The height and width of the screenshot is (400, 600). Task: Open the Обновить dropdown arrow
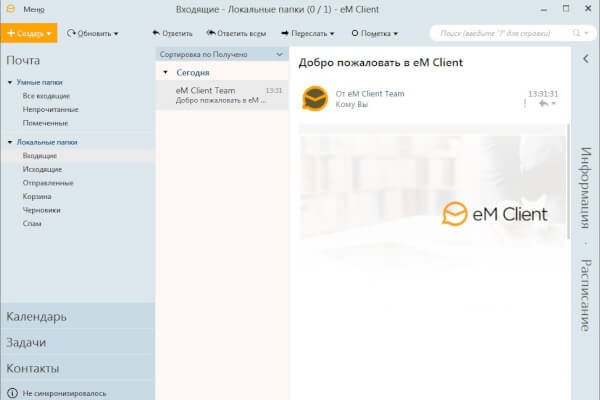(x=116, y=34)
